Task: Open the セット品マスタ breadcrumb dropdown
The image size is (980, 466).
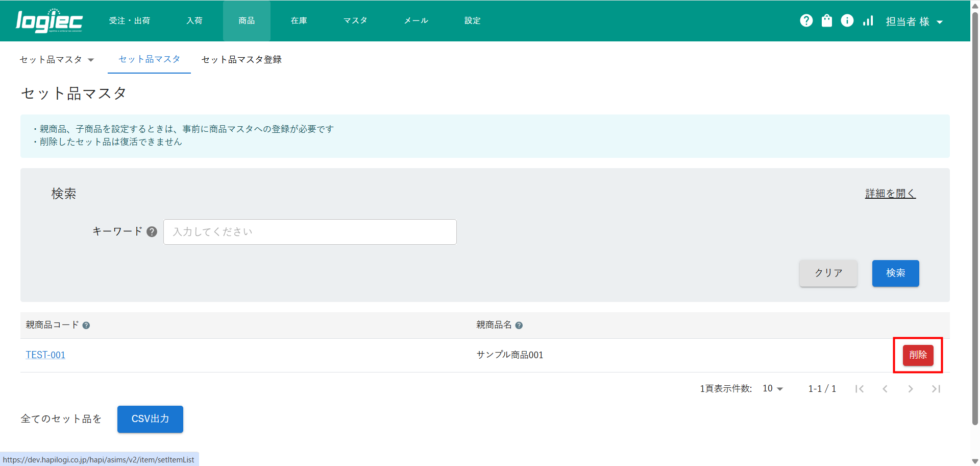Action: (x=56, y=60)
